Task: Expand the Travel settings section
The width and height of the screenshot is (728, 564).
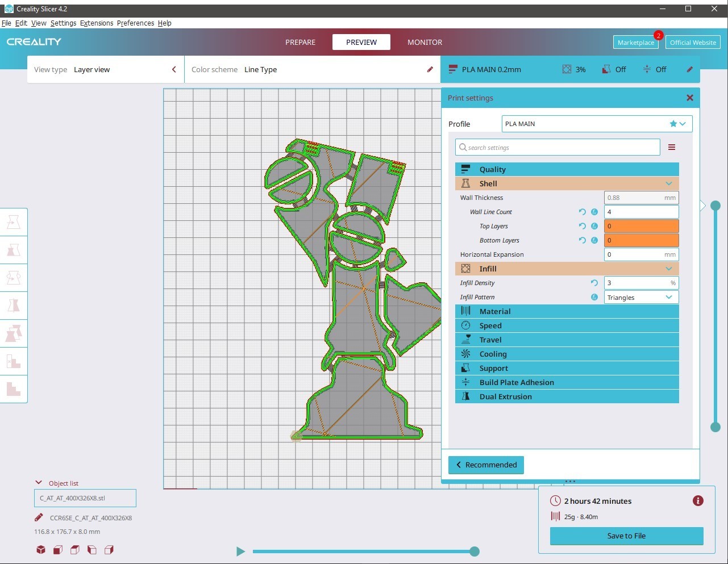Action: 567,340
